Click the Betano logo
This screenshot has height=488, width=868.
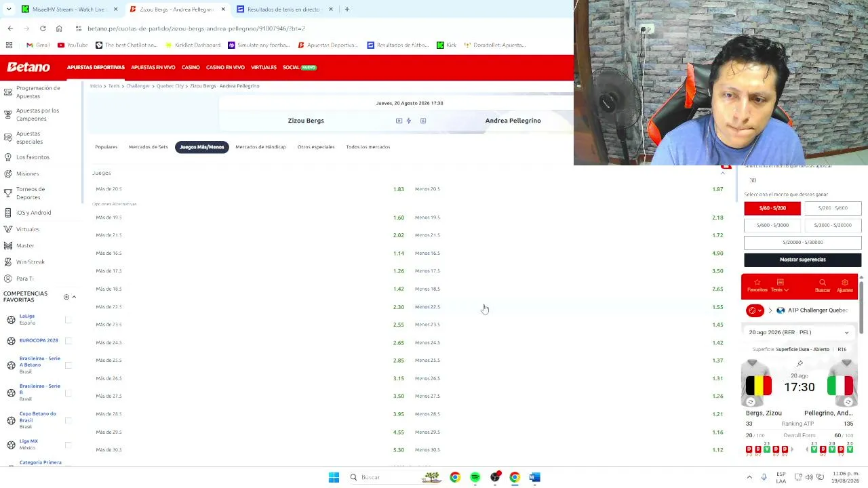[x=28, y=67]
